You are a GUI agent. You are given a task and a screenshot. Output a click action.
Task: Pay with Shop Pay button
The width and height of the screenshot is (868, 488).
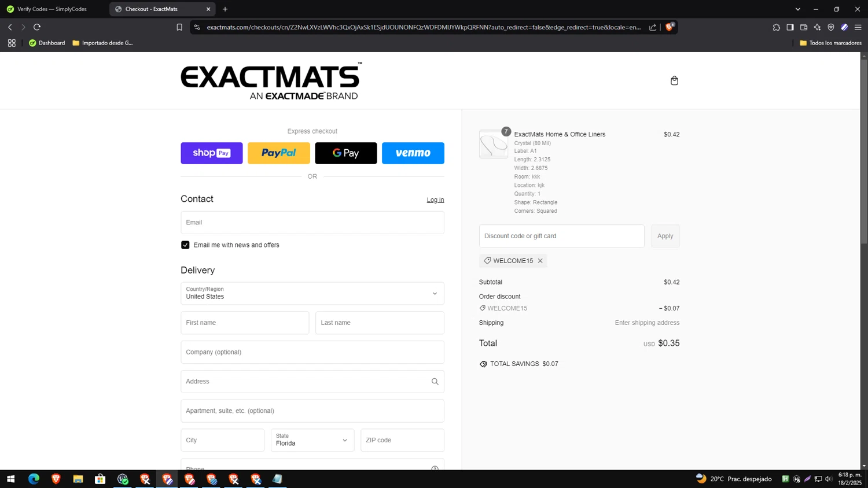pos(212,153)
